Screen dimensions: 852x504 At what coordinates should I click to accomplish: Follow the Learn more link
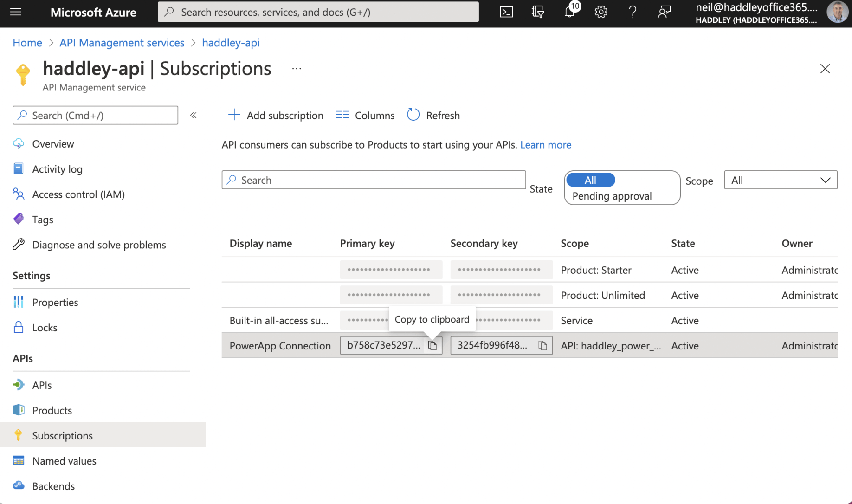(x=545, y=145)
